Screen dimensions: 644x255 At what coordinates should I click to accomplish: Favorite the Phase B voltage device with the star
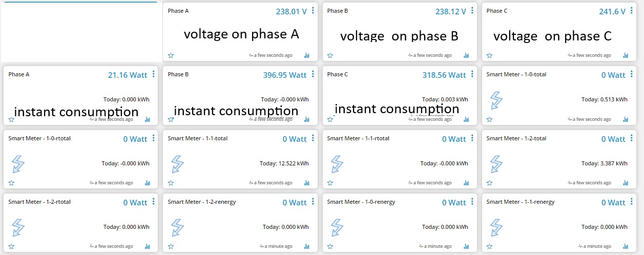pyautogui.click(x=330, y=55)
